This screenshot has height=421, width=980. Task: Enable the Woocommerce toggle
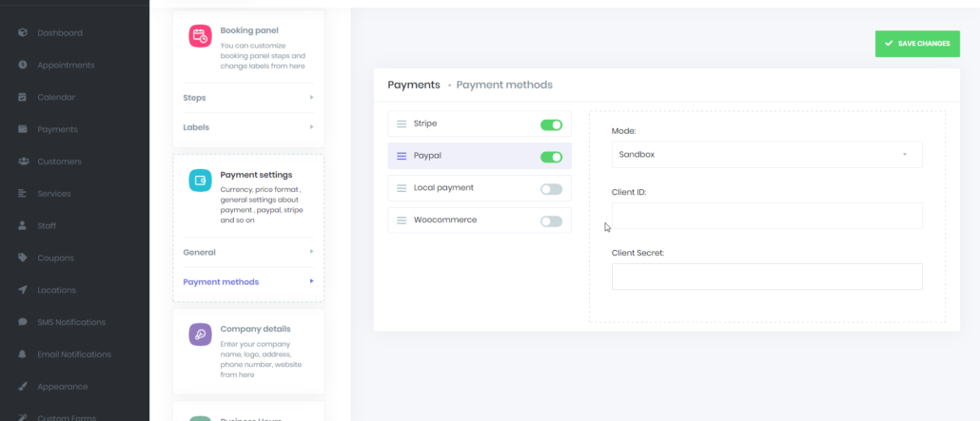pos(551,221)
